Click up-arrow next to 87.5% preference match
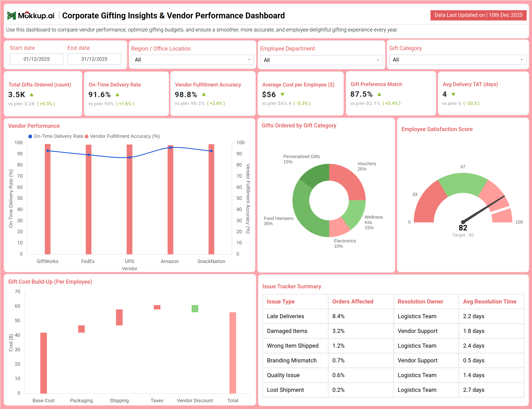The image size is (532, 409). [379, 94]
